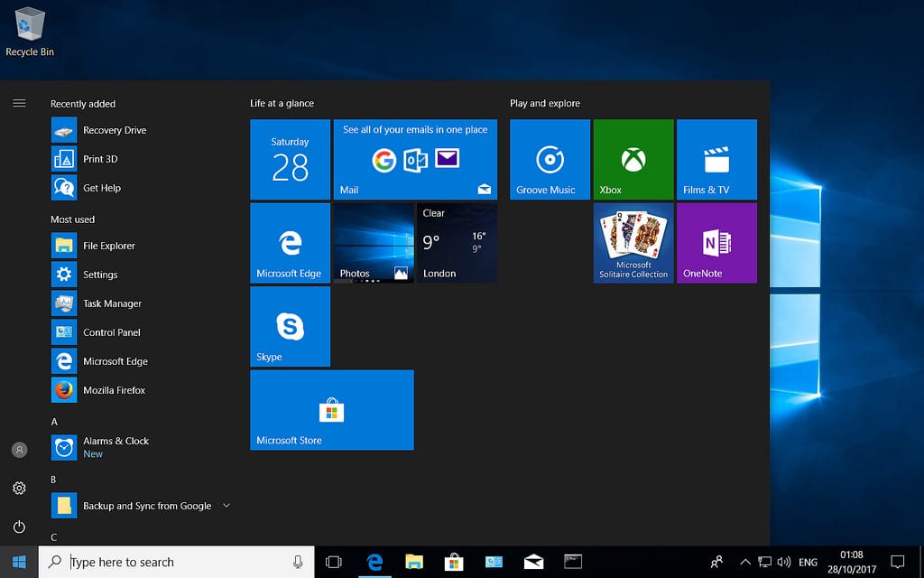Click the Windows Start button

[19, 562]
